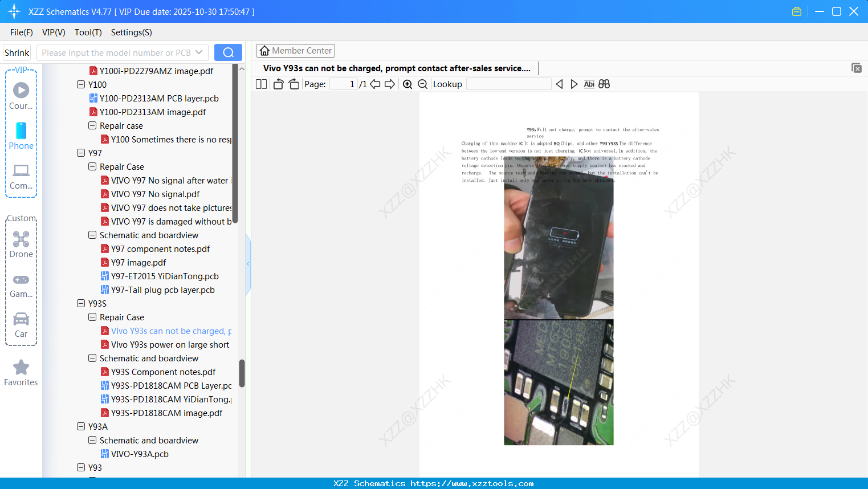Click the Member Center button

295,50
